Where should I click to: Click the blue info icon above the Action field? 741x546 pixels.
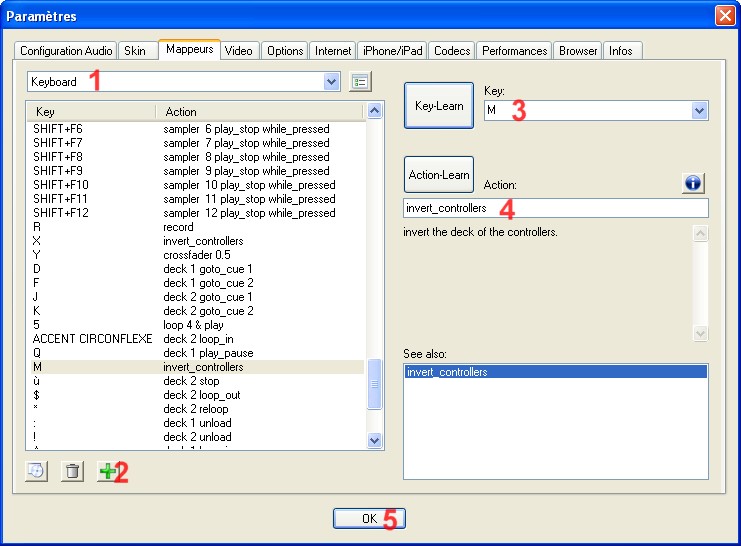694,183
